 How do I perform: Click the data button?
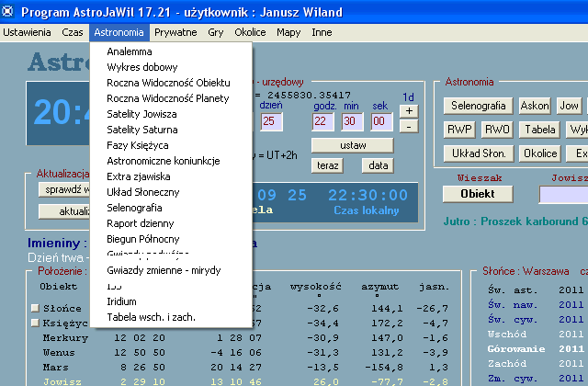(x=378, y=165)
